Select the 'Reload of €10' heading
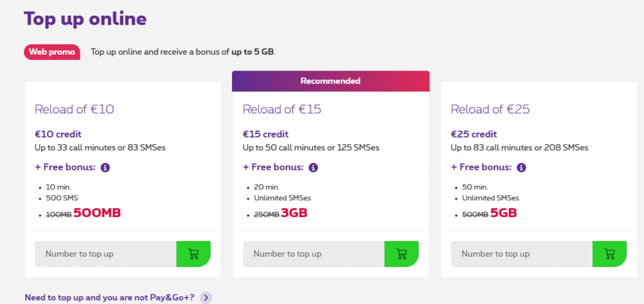Viewport: 644px width, 304px height. click(x=74, y=109)
